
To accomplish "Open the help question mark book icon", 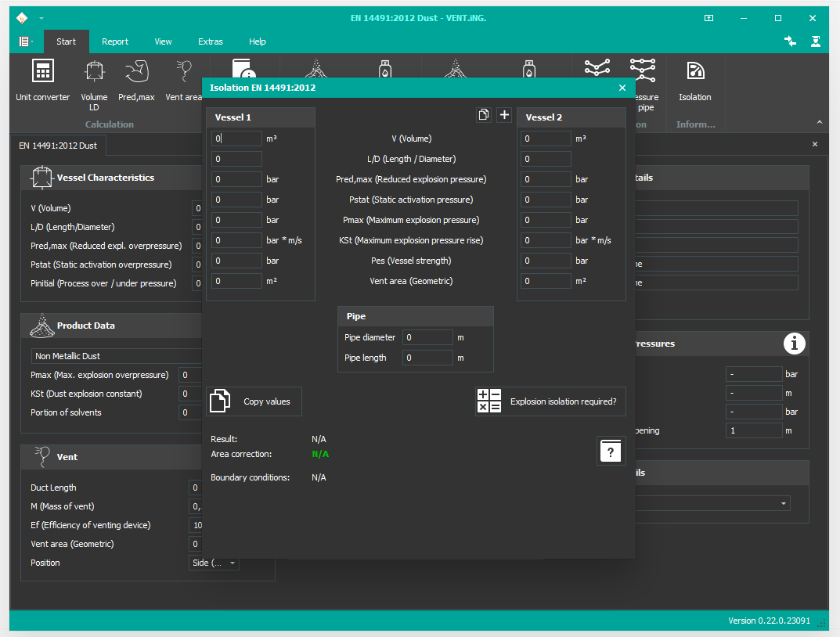I will coord(611,452).
